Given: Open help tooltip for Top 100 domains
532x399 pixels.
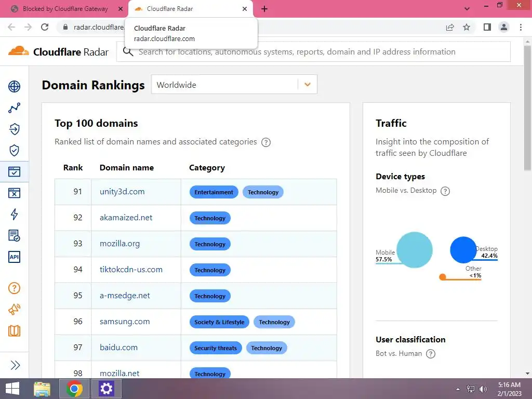Looking at the screenshot, I should click(266, 142).
